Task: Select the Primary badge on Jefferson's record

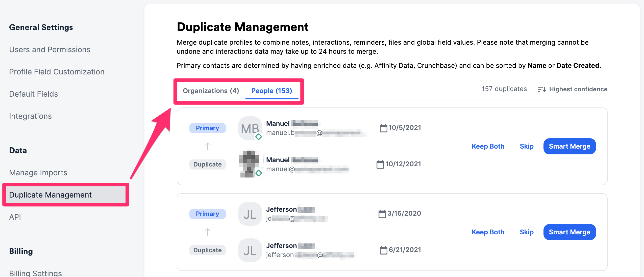Action: pos(208,214)
